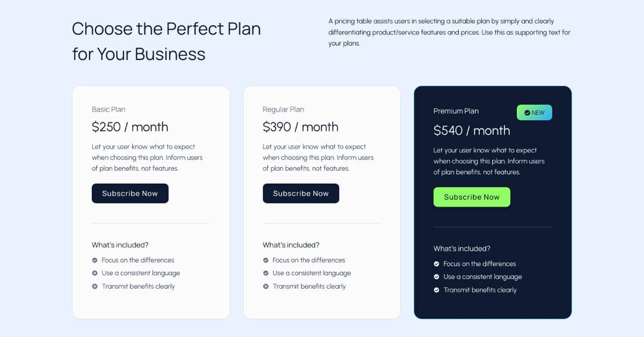Click the X icon beside Basic Plan's 'Transmit benefits clearly'

coord(95,287)
